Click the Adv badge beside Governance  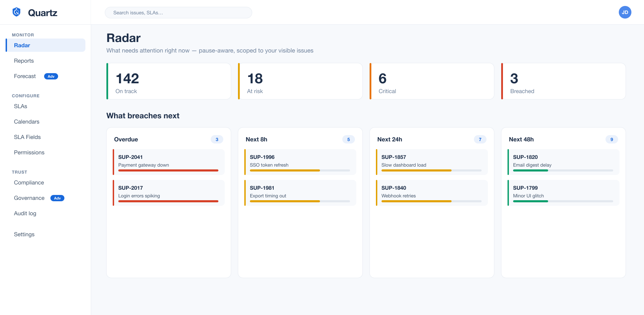(x=57, y=198)
